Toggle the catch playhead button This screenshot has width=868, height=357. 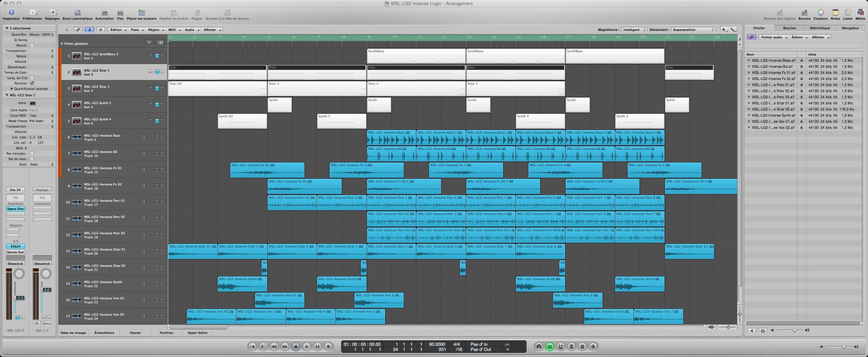[90, 30]
